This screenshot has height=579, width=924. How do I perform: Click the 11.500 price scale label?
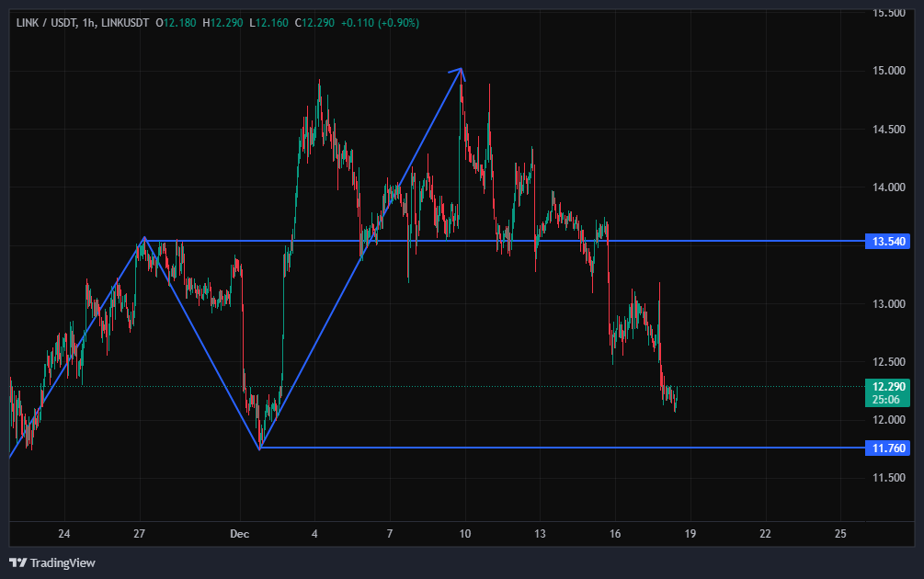(x=887, y=478)
